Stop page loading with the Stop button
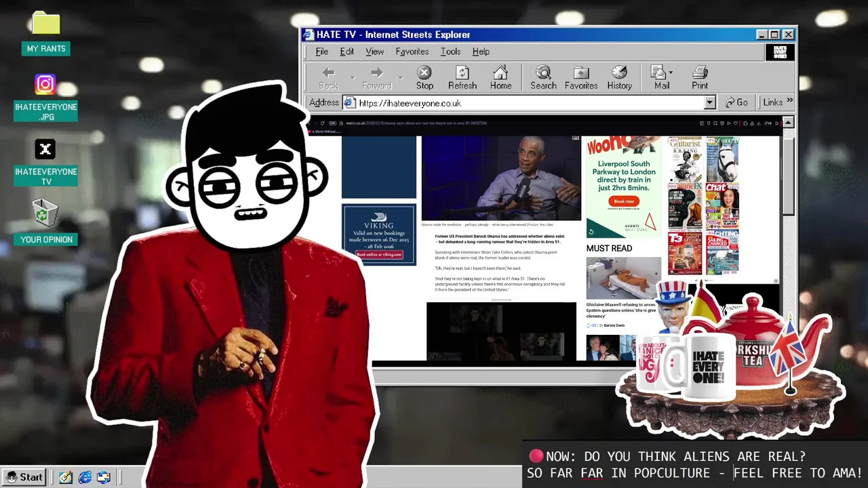868x488 pixels. pyautogui.click(x=425, y=78)
